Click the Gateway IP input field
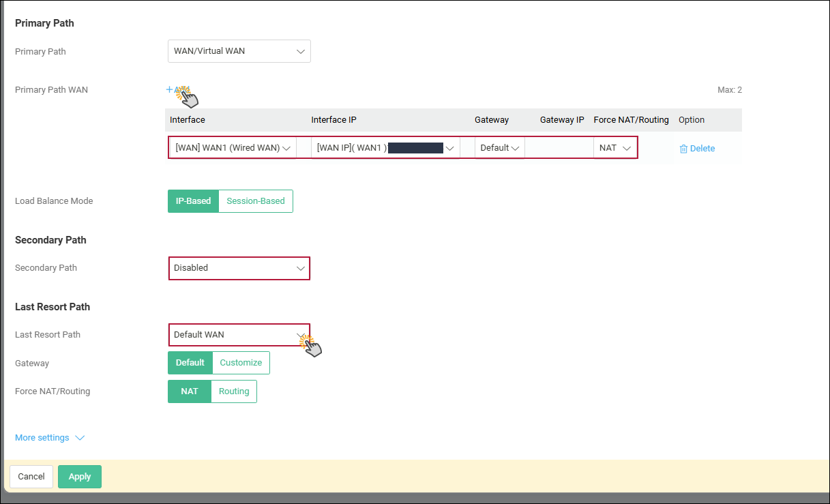The height and width of the screenshot is (504, 830). (559, 148)
